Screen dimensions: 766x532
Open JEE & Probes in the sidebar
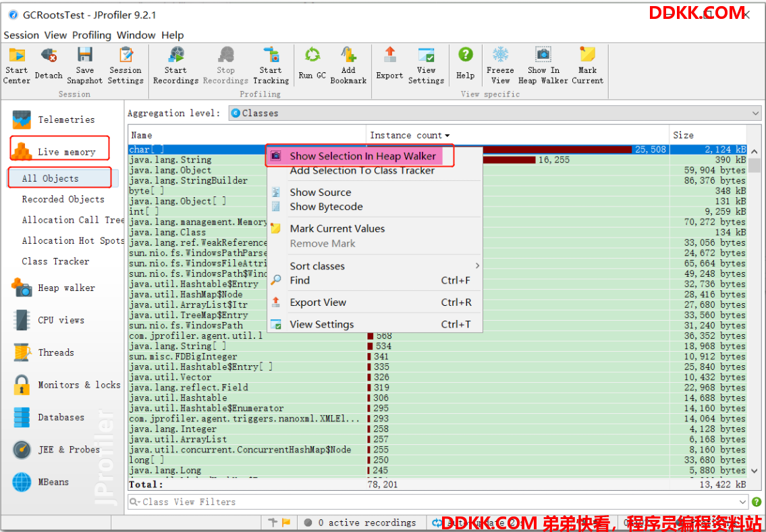click(x=56, y=450)
